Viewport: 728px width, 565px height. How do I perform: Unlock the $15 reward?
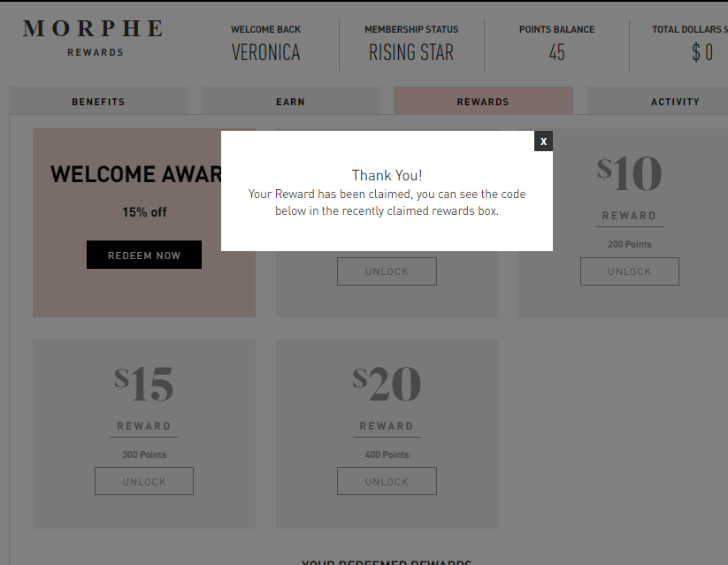[144, 481]
